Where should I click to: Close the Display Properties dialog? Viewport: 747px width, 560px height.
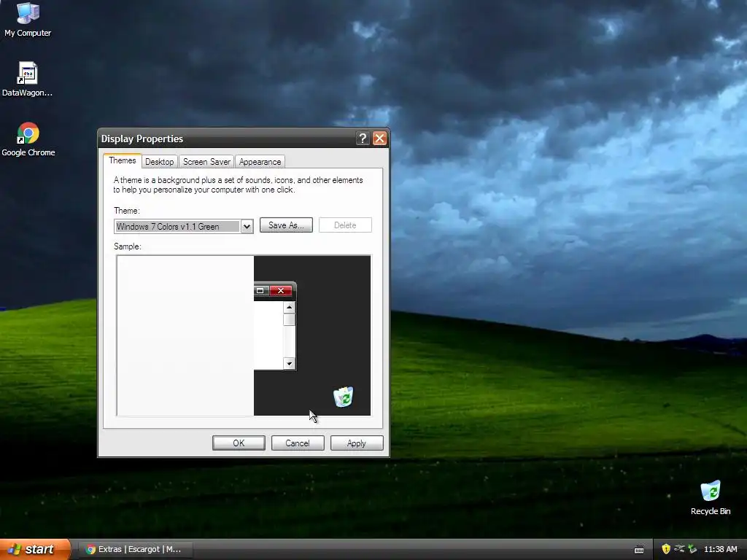379,139
